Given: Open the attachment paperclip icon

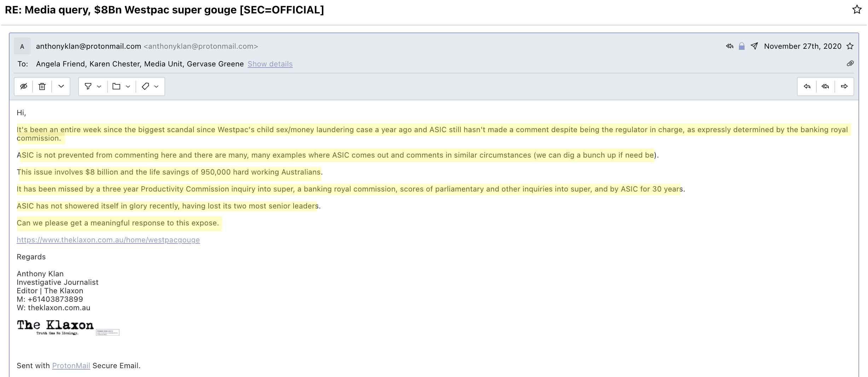Looking at the screenshot, I should [x=850, y=64].
